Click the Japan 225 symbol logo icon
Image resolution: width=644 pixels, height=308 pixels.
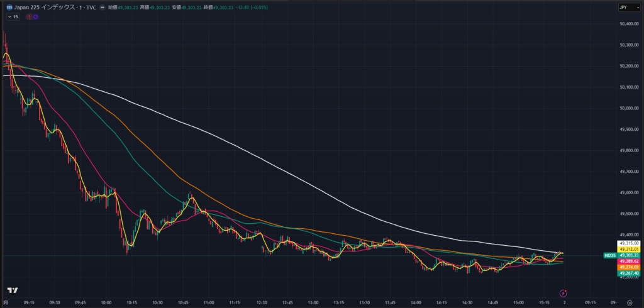pos(9,8)
